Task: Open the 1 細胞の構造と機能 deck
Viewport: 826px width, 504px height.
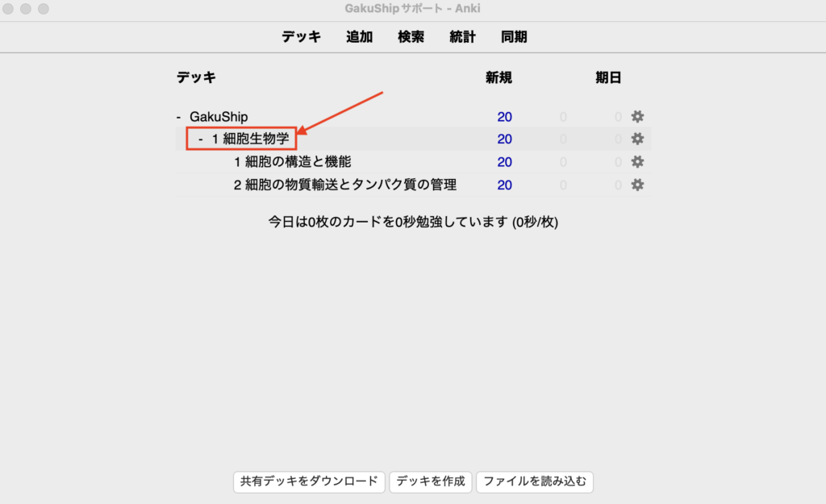Action: click(292, 162)
